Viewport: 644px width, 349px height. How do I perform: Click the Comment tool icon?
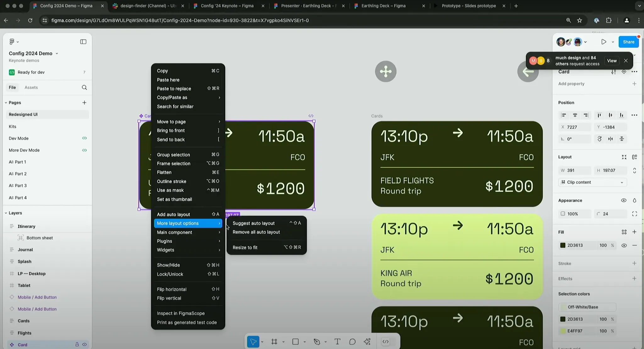[x=352, y=342]
